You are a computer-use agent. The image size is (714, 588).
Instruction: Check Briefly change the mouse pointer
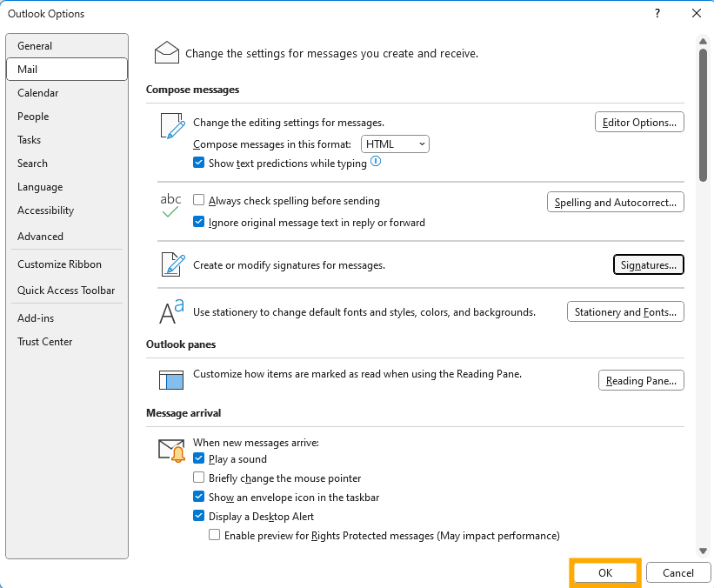[198, 478]
